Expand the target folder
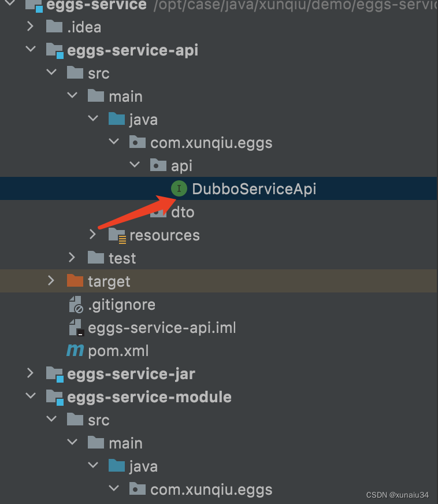 (x=51, y=281)
